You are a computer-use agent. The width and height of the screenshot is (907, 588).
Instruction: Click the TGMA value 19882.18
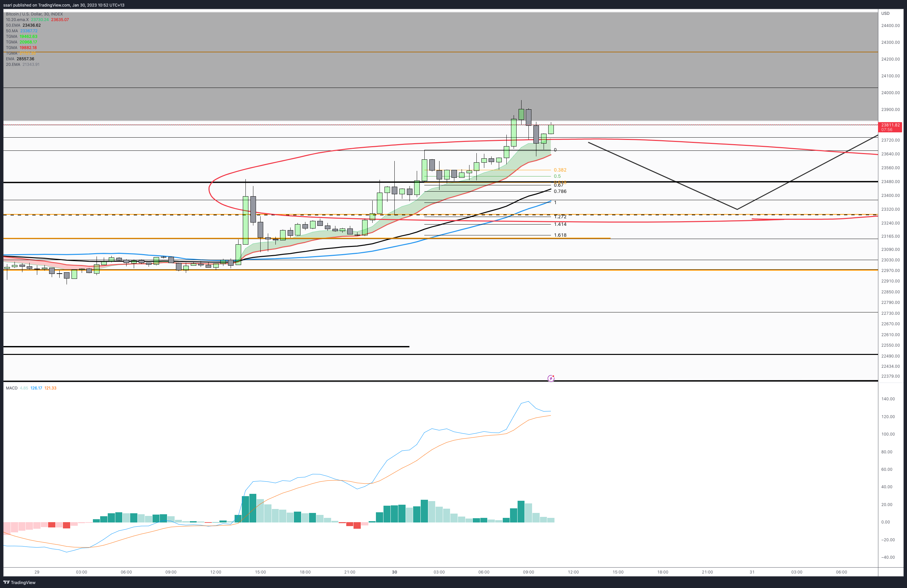(x=28, y=48)
